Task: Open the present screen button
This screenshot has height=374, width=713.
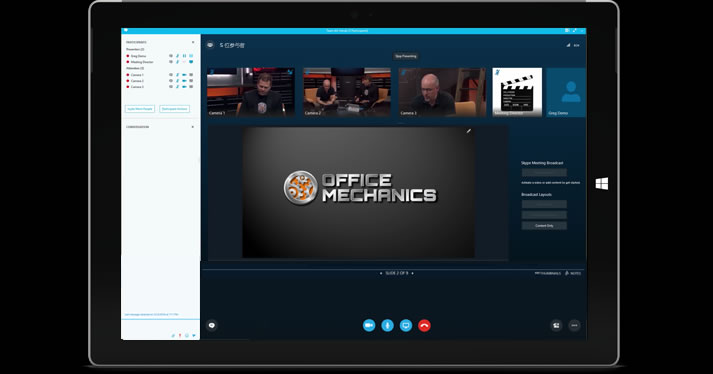Action: [406, 325]
